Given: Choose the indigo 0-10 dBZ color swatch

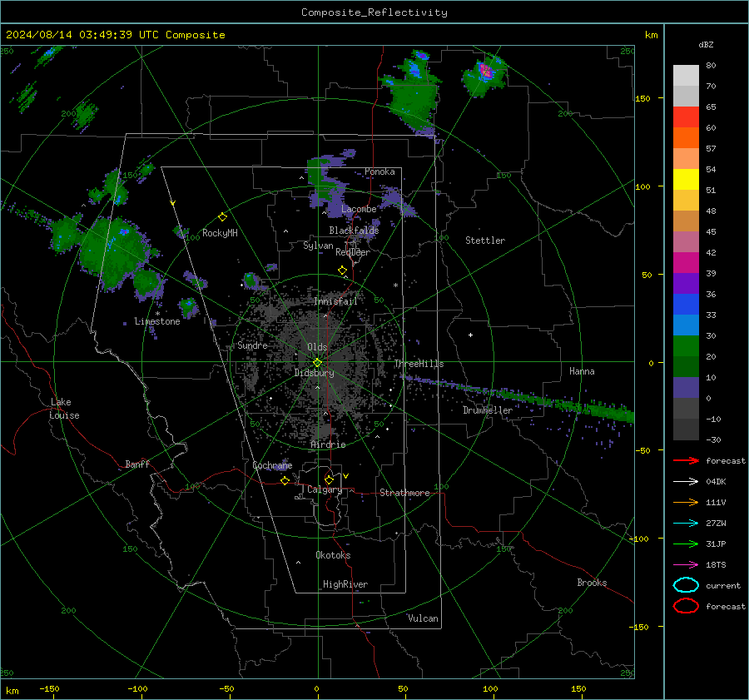Looking at the screenshot, I should point(686,388).
